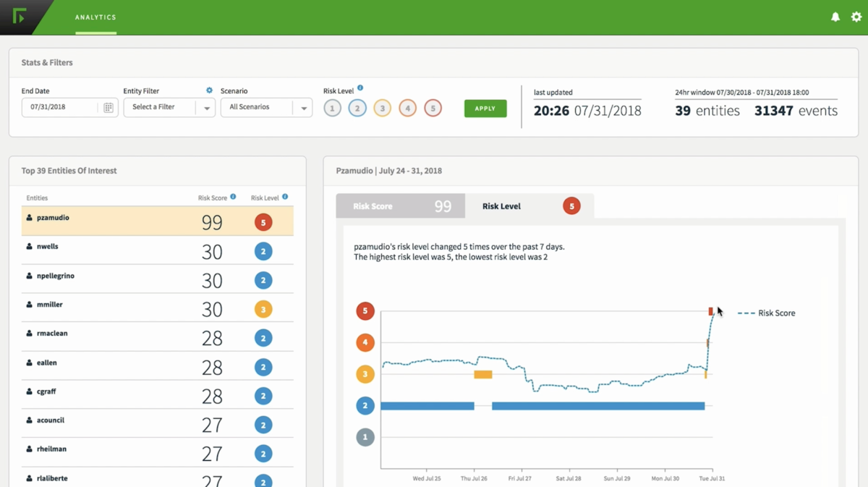Click the green Apply button
The image size is (868, 487).
(485, 109)
